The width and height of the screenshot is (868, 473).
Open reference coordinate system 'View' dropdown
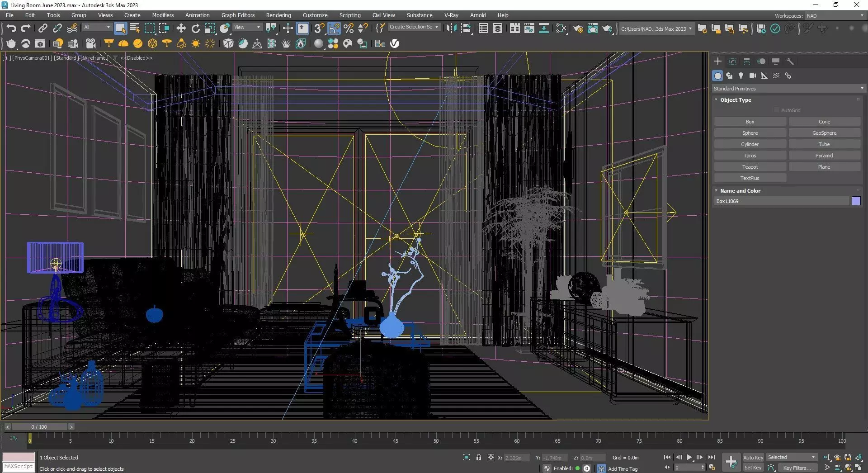247,27
